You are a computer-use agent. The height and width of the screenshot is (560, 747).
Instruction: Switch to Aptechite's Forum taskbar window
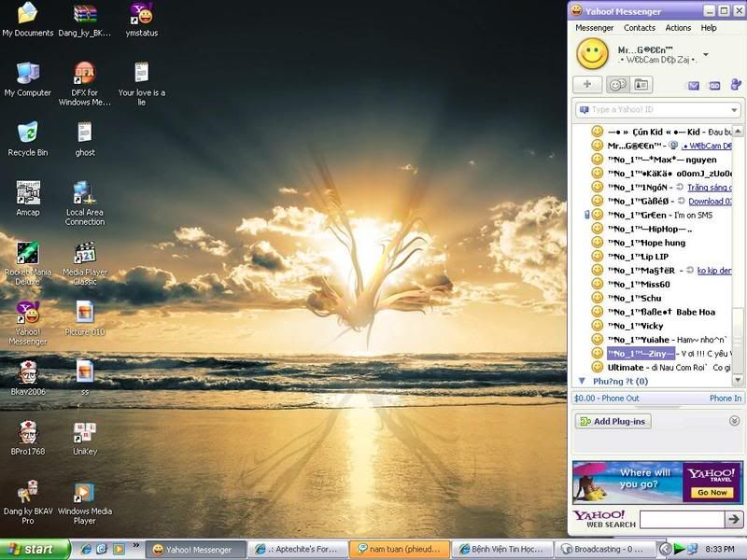[x=298, y=549]
